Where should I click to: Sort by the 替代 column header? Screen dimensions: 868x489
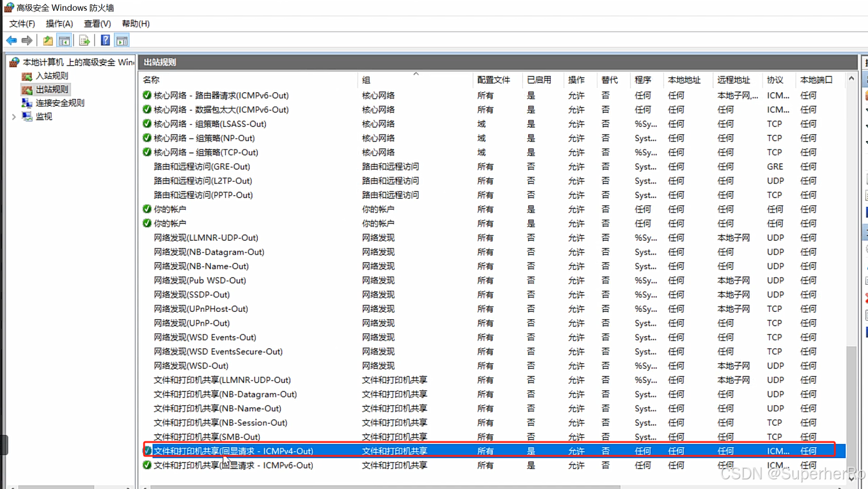(614, 79)
